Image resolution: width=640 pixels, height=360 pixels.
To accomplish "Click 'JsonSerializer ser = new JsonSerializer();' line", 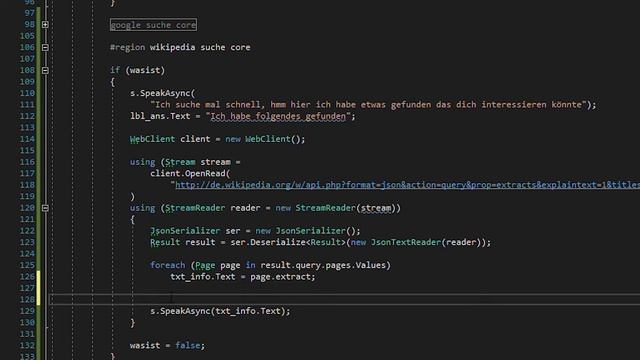I will pyautogui.click(x=256, y=231).
